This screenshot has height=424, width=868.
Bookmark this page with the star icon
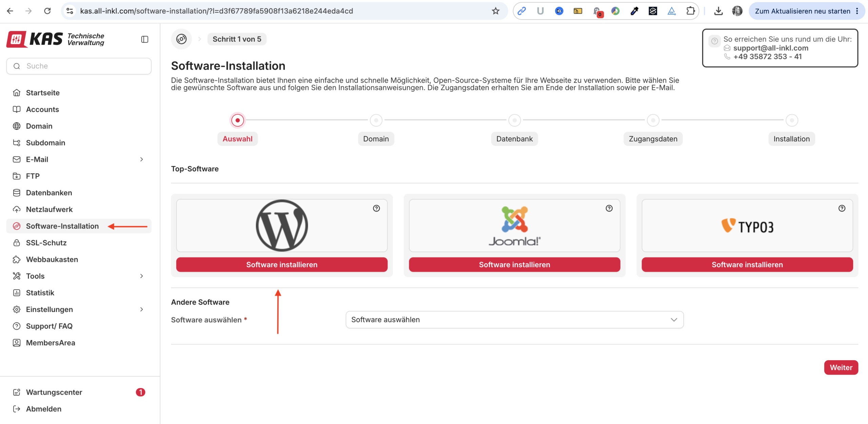coord(496,11)
